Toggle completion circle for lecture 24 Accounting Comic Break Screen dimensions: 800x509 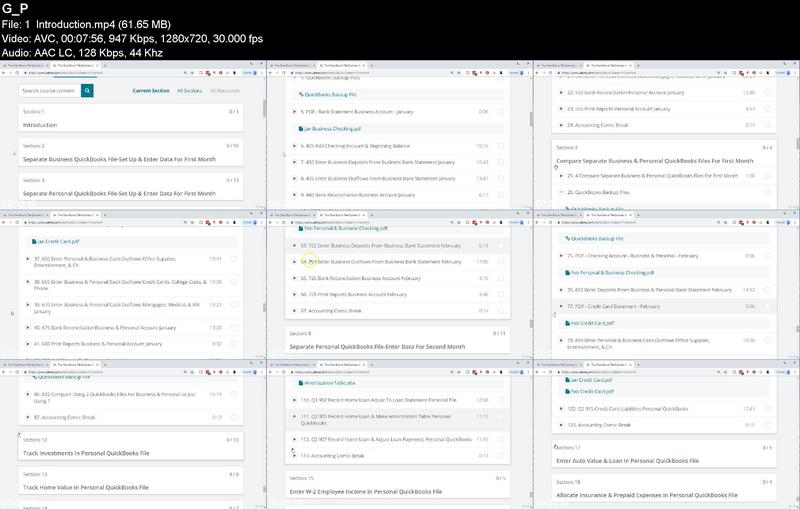click(x=767, y=125)
